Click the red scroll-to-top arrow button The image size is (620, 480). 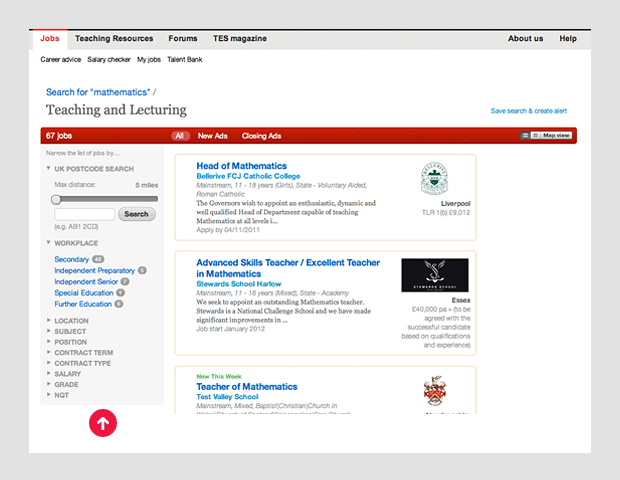[x=103, y=423]
